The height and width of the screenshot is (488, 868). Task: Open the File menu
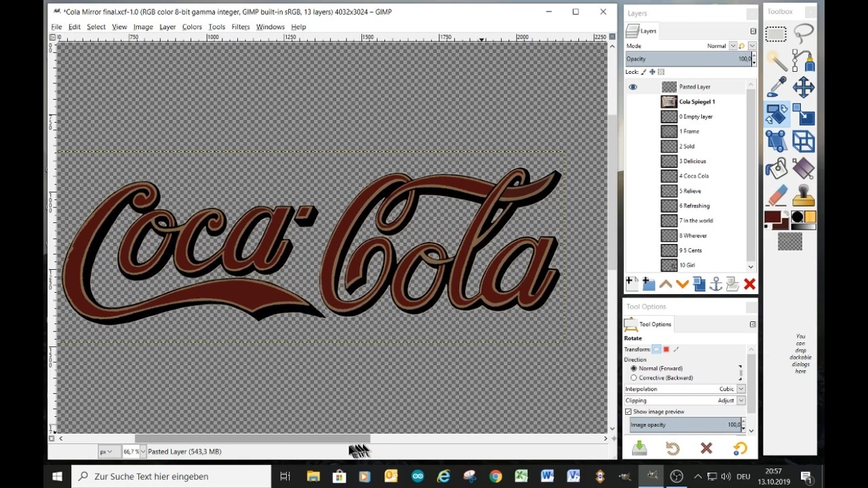(x=56, y=27)
